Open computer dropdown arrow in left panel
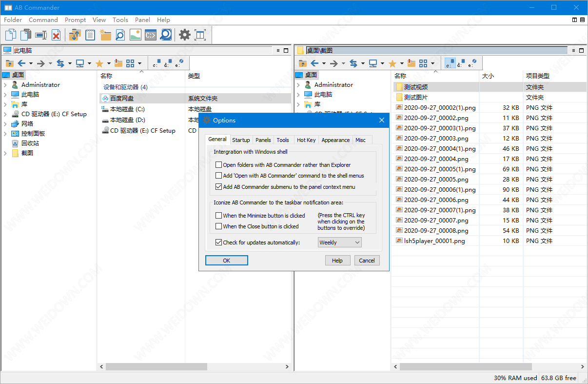The width and height of the screenshot is (588, 384). point(89,63)
